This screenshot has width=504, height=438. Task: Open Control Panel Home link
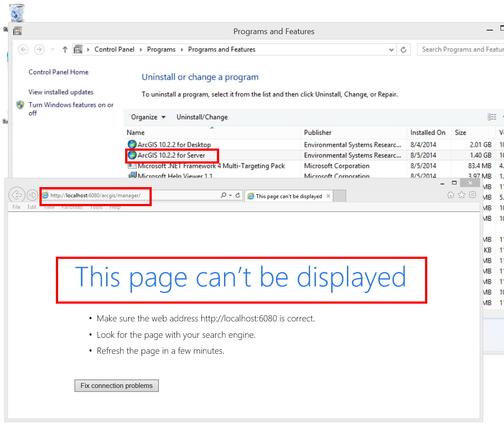point(59,72)
